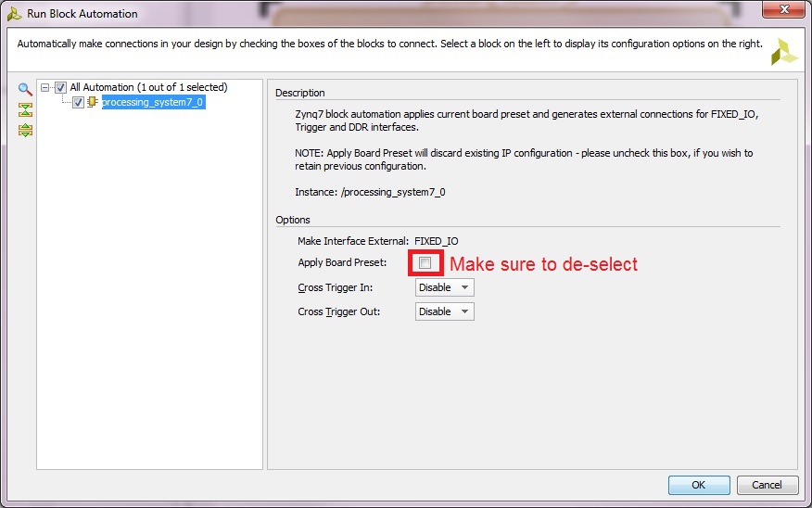This screenshot has height=508, width=812.
Task: Uncheck the processing_system7_0 checkbox
Action: [x=78, y=103]
